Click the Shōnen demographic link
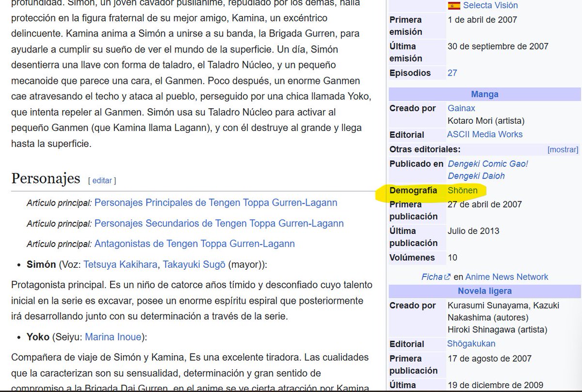This screenshot has width=582, height=392. 463,191
